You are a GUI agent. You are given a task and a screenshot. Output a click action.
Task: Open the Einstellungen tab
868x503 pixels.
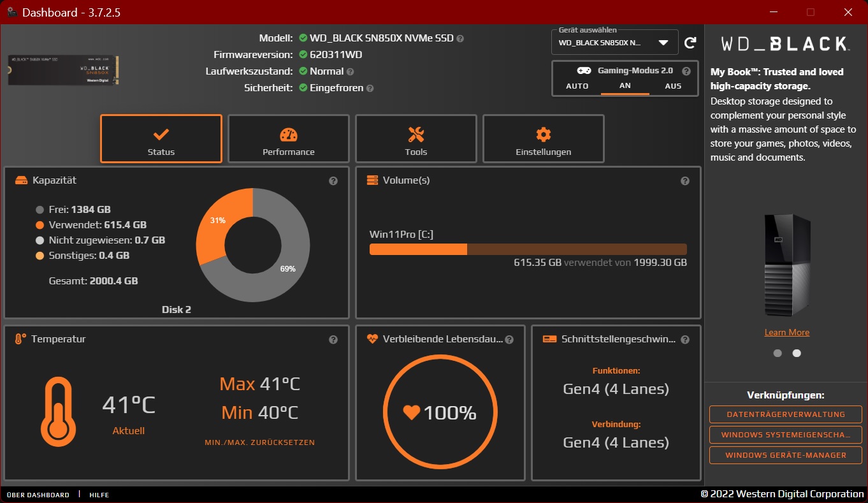point(544,139)
